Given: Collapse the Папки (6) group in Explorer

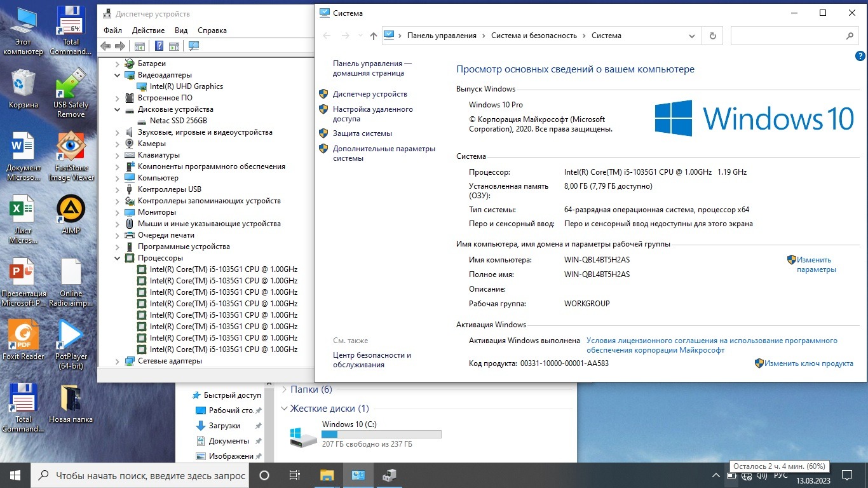Looking at the screenshot, I should pyautogui.click(x=283, y=390).
